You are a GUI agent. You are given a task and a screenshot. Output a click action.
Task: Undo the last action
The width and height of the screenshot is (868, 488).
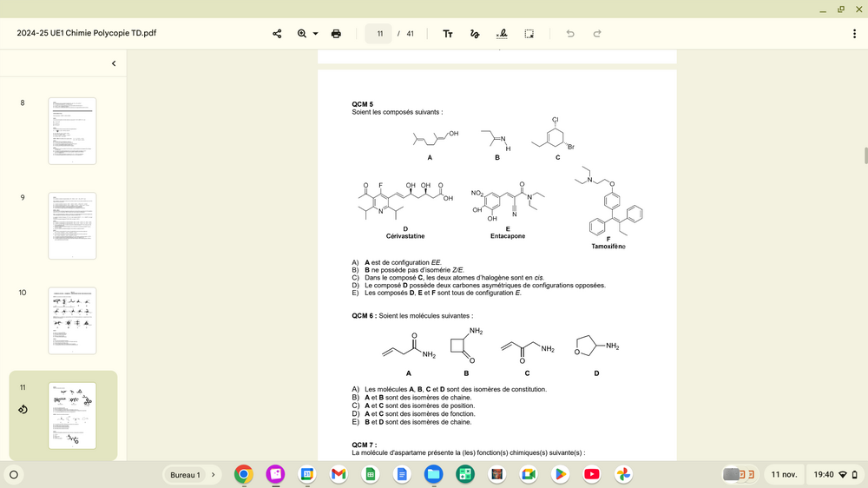[570, 34]
